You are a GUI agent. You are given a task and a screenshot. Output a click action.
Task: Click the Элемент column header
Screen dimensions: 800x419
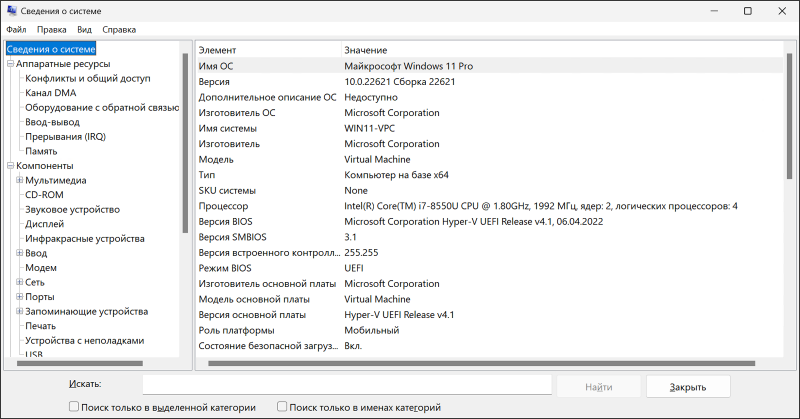tap(217, 50)
